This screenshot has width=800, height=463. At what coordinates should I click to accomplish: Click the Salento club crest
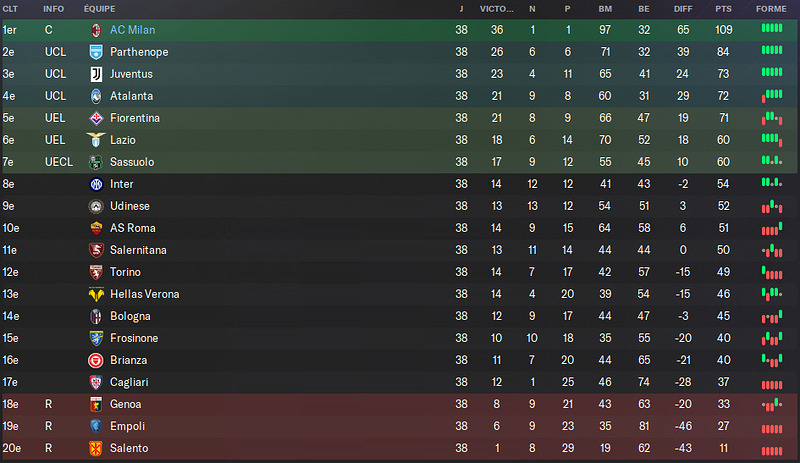96,448
